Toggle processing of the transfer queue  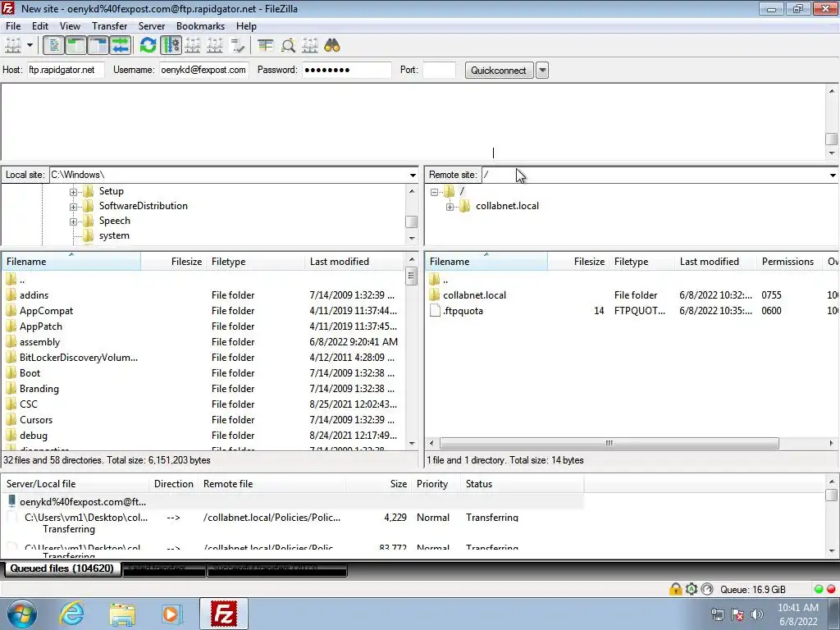pyautogui.click(x=171, y=46)
